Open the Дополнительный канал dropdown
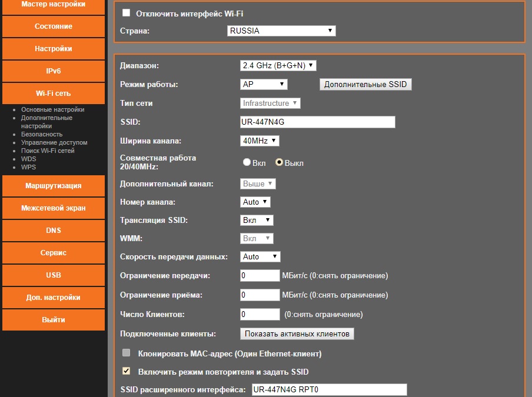 pos(258,184)
